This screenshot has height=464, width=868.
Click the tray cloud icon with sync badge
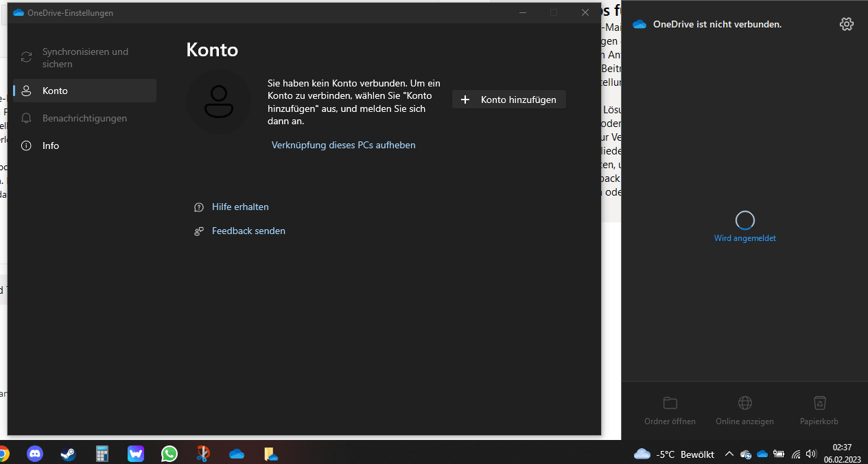click(x=746, y=454)
